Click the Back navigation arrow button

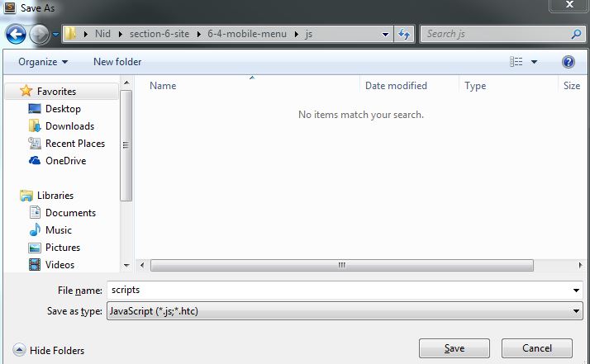point(17,35)
